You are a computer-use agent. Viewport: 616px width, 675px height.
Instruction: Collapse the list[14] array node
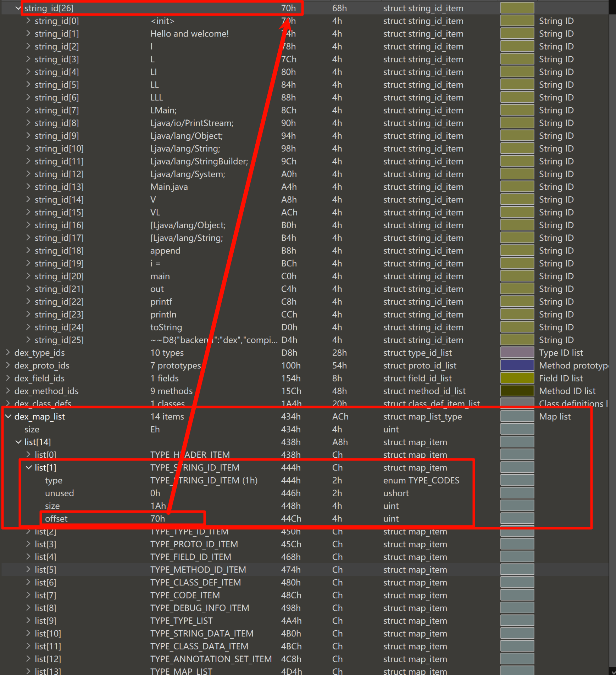tap(18, 442)
